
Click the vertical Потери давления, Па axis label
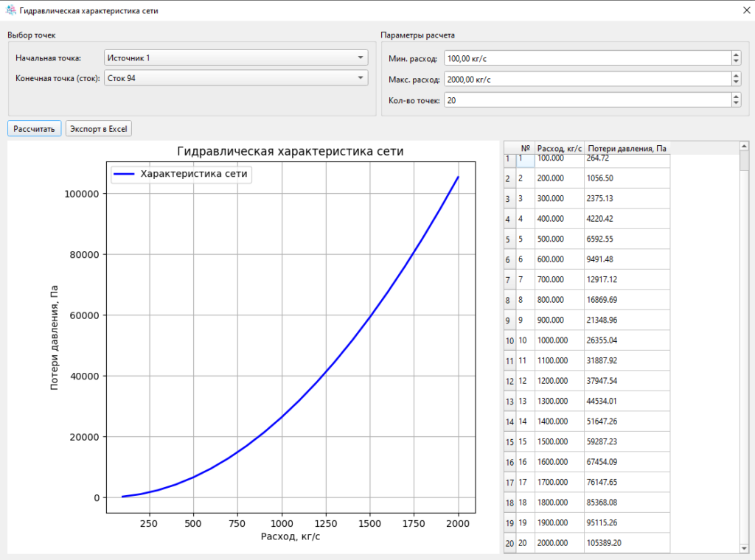point(53,337)
